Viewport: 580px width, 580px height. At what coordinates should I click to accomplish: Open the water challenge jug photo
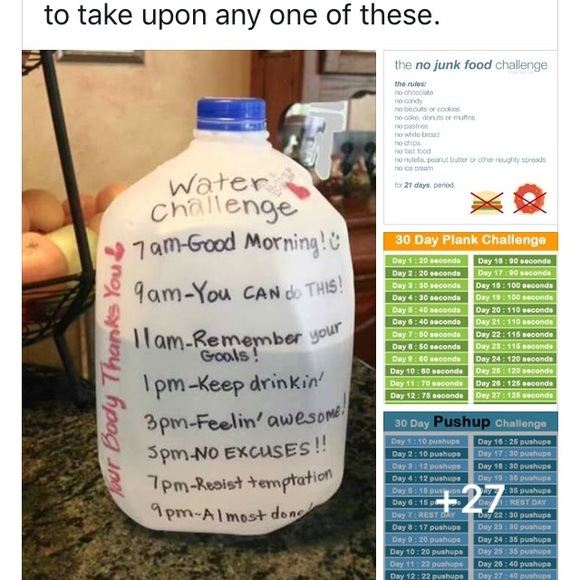coord(199,315)
